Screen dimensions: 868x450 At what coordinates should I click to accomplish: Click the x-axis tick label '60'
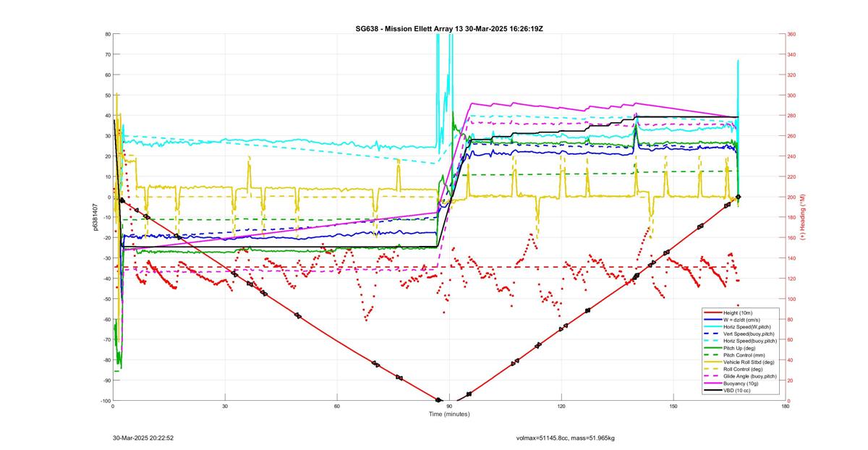pos(337,407)
